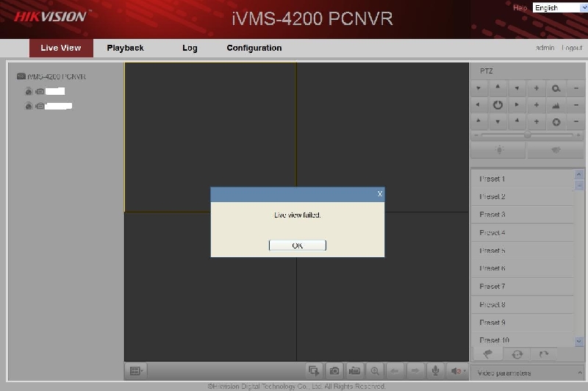
Task: Click the second camera icon in device tree
Action: [29, 106]
